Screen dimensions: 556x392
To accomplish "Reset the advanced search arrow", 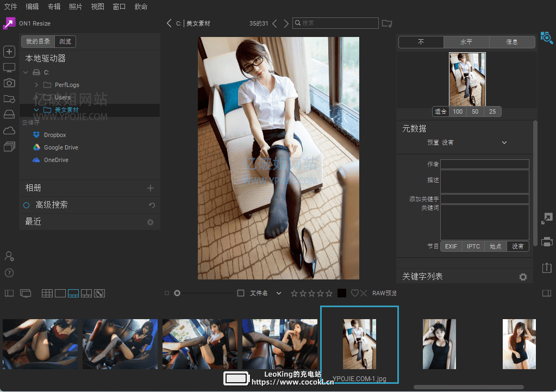I will [152, 205].
